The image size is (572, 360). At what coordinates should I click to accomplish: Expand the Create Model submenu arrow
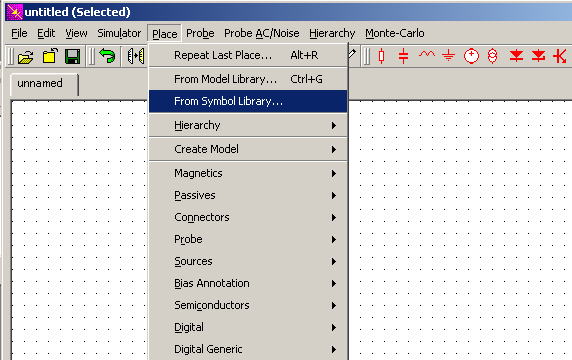[x=333, y=150]
